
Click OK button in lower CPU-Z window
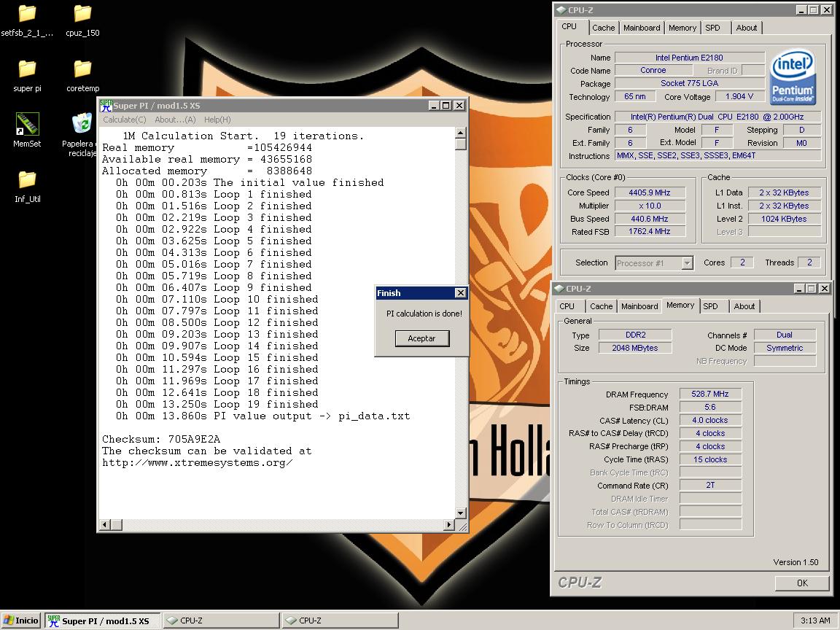[802, 583]
